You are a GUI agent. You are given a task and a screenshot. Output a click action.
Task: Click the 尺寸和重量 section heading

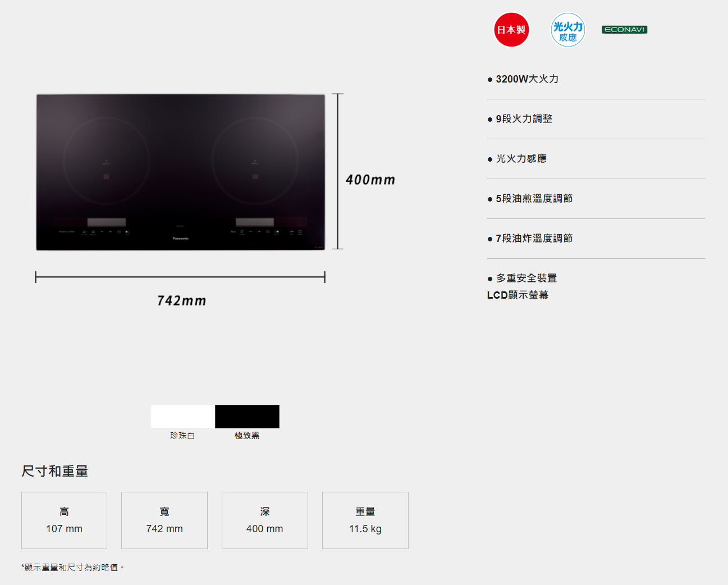55,471
